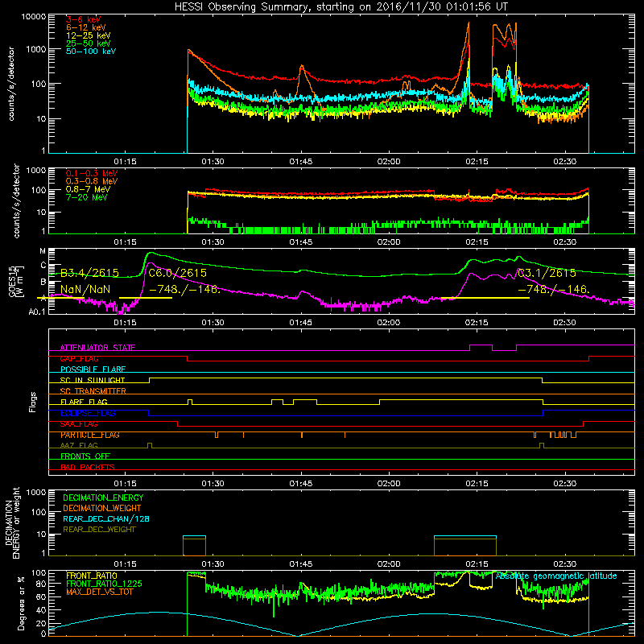644x644 pixels.
Task: Click the FRONT_RATIO_1225 legend label
Action: [x=104, y=584]
